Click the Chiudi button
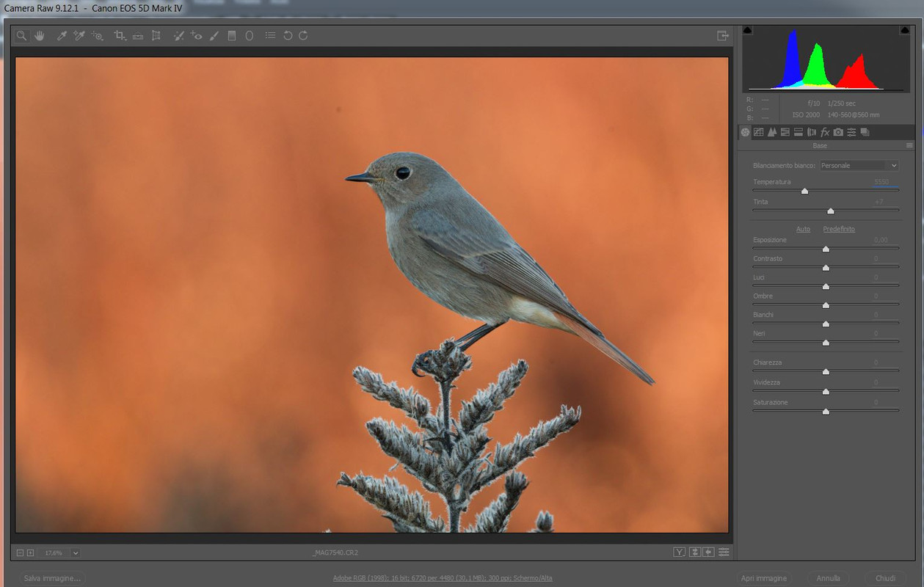The width and height of the screenshot is (924, 587). point(885,578)
